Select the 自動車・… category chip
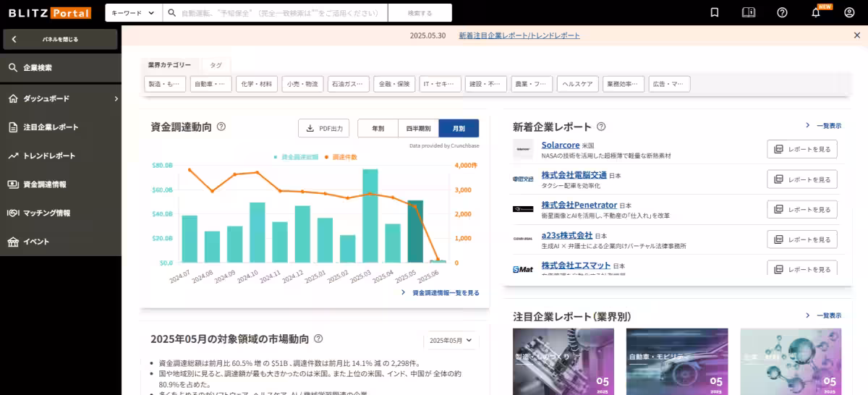This screenshot has width=868, height=395. 211,84
